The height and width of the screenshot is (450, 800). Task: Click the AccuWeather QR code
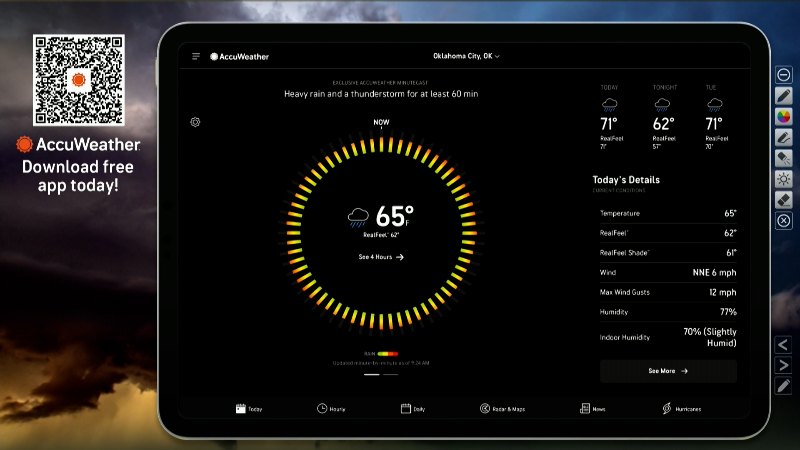[79, 80]
